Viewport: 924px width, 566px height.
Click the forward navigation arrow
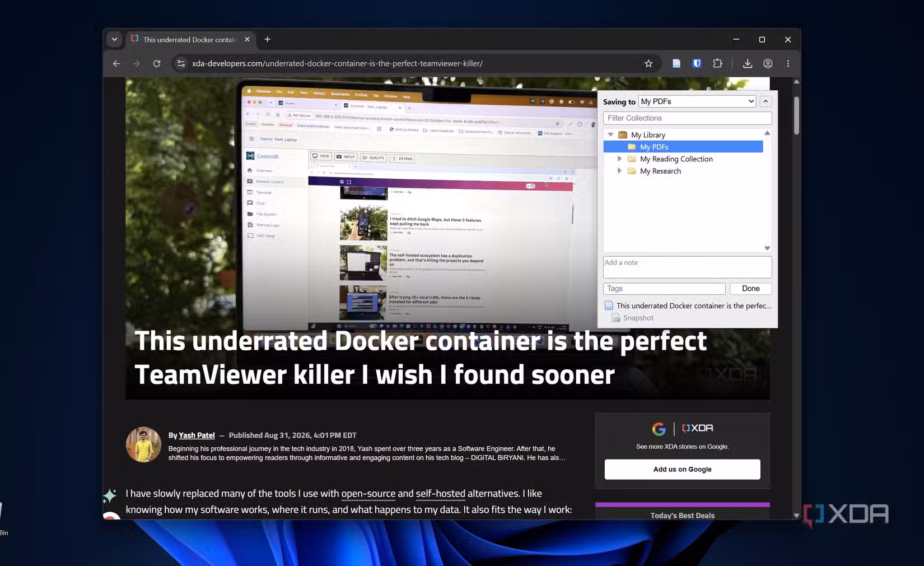pos(136,63)
